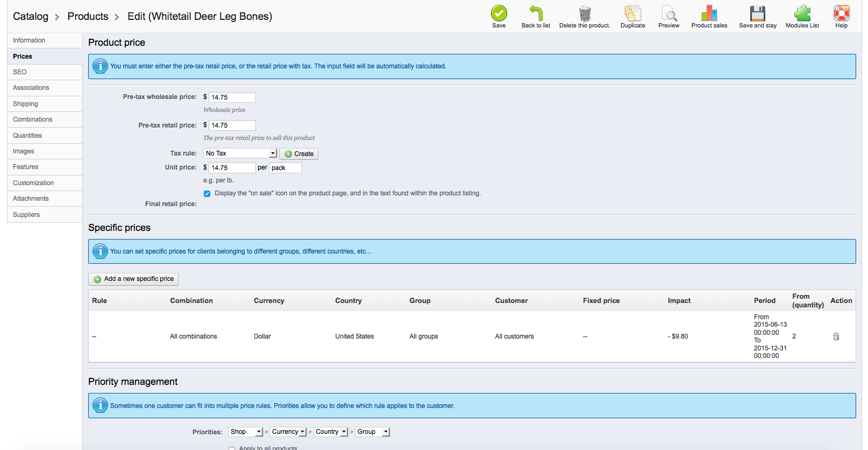Click the 'All combinations' table cell
The image size is (868, 450).
tap(194, 336)
